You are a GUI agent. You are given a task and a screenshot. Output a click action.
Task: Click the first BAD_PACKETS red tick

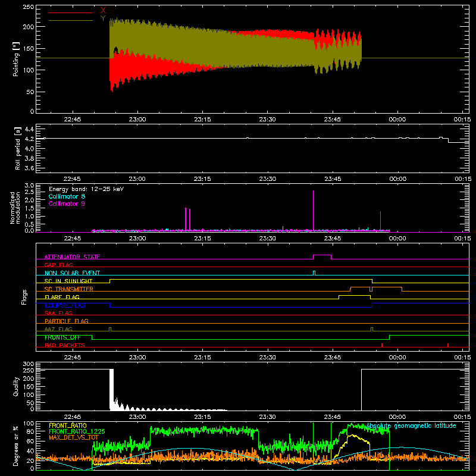point(382,345)
